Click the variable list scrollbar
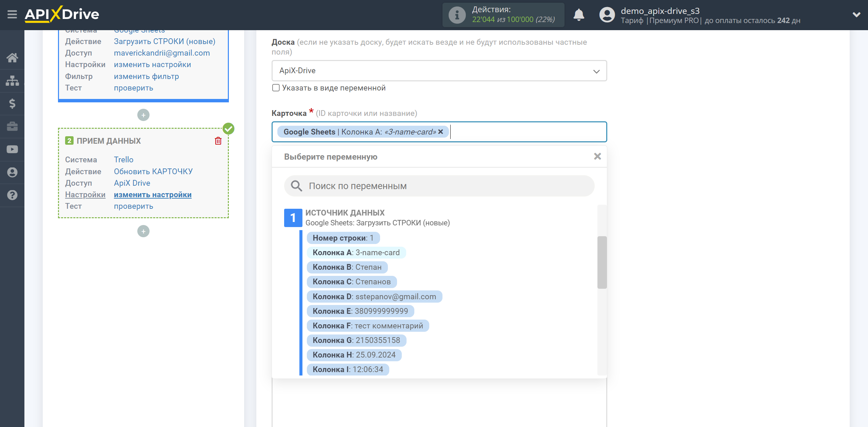Viewport: 868px width, 427px height. click(602, 262)
